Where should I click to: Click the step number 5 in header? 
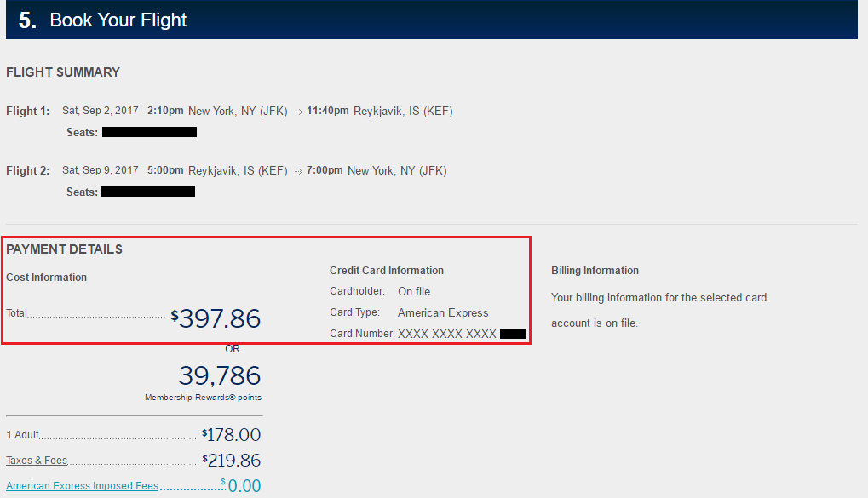[27, 20]
